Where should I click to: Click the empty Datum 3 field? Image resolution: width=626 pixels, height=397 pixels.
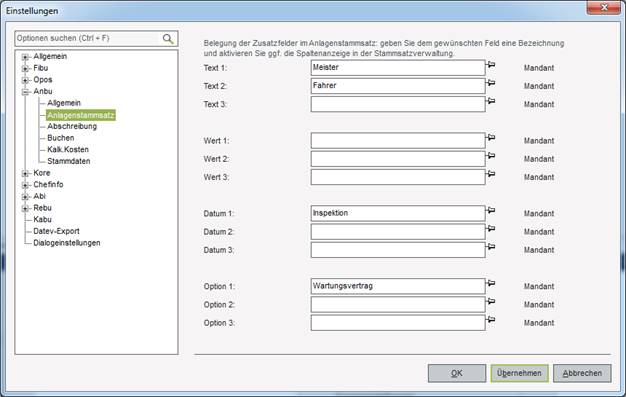point(398,250)
